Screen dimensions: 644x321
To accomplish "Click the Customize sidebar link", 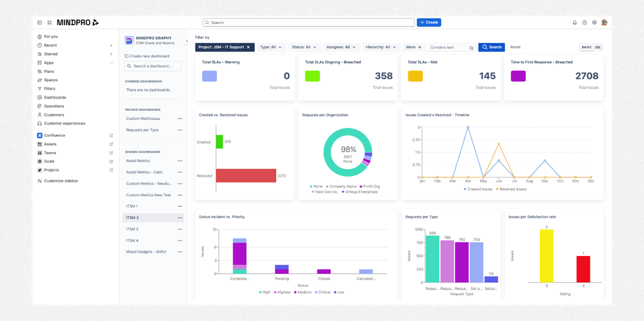I will [61, 180].
